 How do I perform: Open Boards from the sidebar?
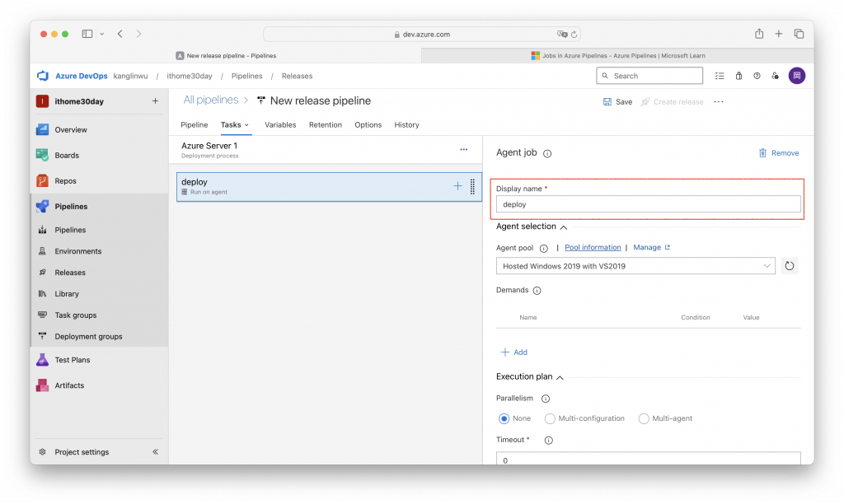click(x=67, y=156)
